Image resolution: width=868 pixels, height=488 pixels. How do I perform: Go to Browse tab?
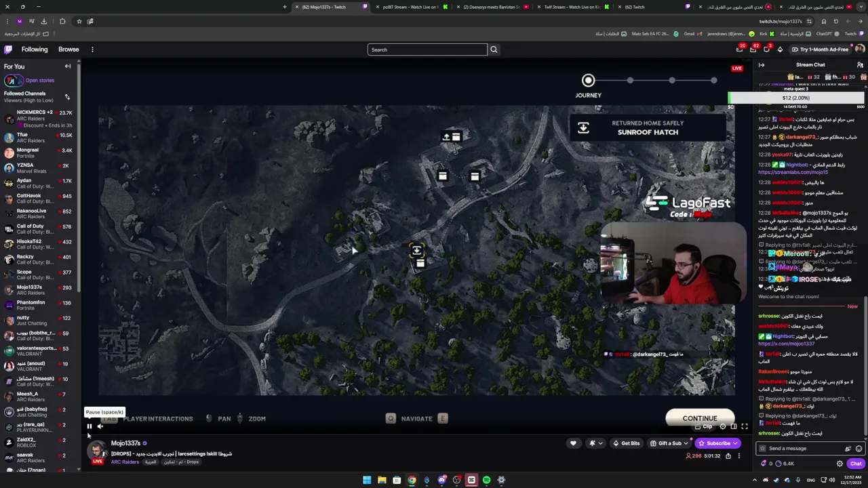[68, 49]
